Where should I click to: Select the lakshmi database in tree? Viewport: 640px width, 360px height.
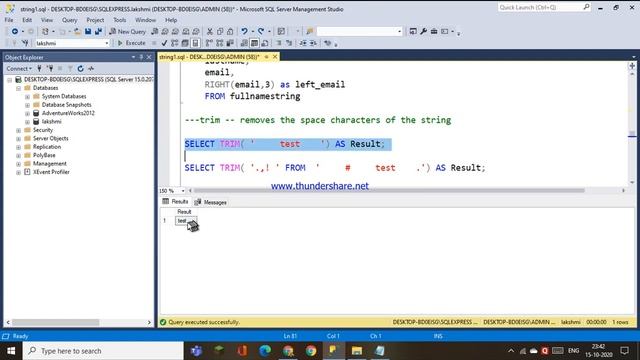[x=51, y=122]
